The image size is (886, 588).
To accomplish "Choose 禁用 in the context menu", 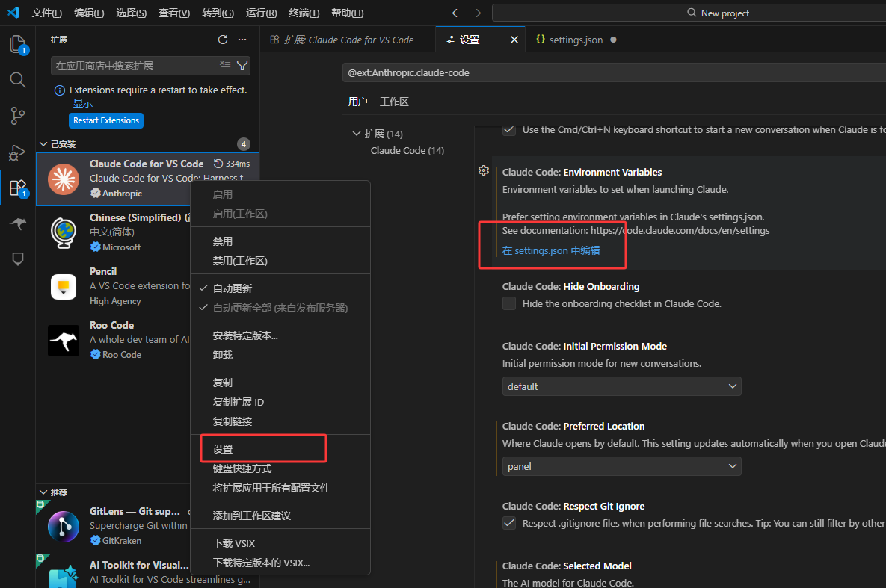I will 280,241.
